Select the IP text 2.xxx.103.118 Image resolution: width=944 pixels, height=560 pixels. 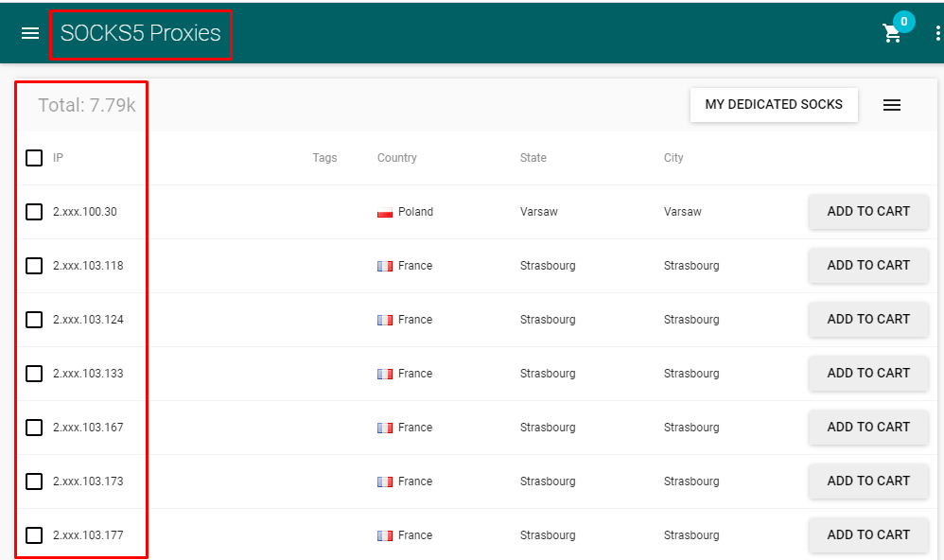pos(88,266)
